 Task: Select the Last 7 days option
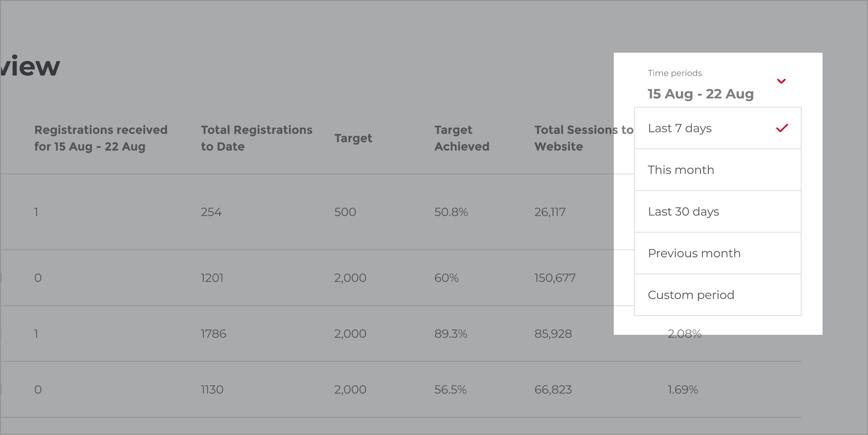718,128
